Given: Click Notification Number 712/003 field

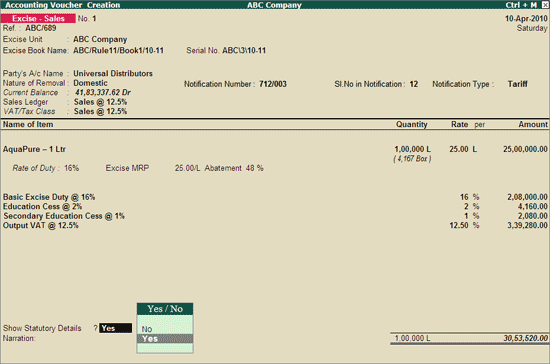Looking at the screenshot, I should pyautogui.click(x=273, y=84).
